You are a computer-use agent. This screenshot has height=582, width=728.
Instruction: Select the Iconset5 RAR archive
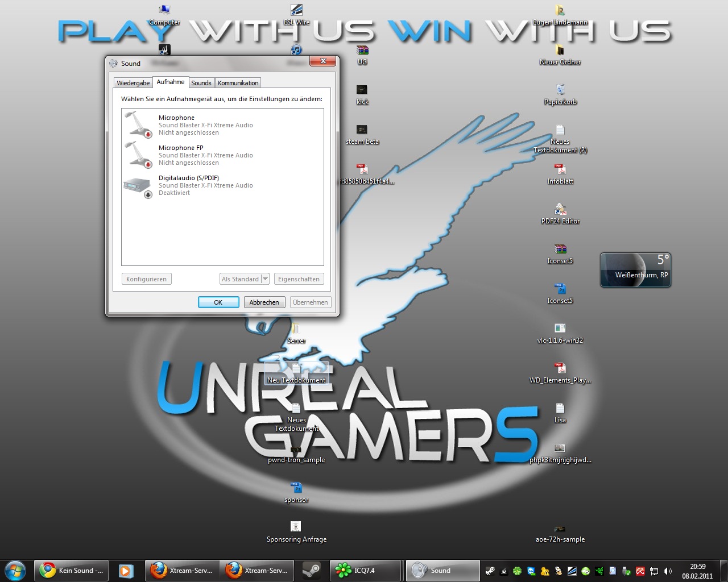pyautogui.click(x=560, y=254)
